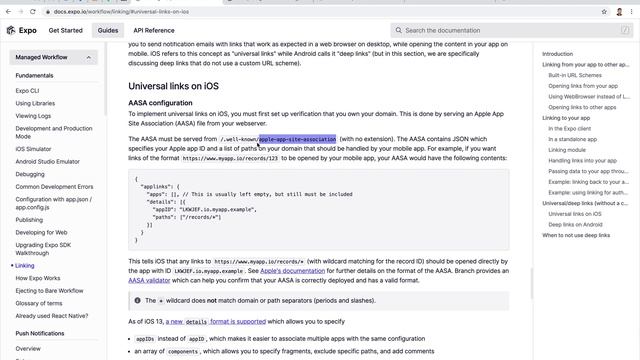Jump to Passing data to your app
Viewport: 640px width, 360px height.
coord(588,171)
